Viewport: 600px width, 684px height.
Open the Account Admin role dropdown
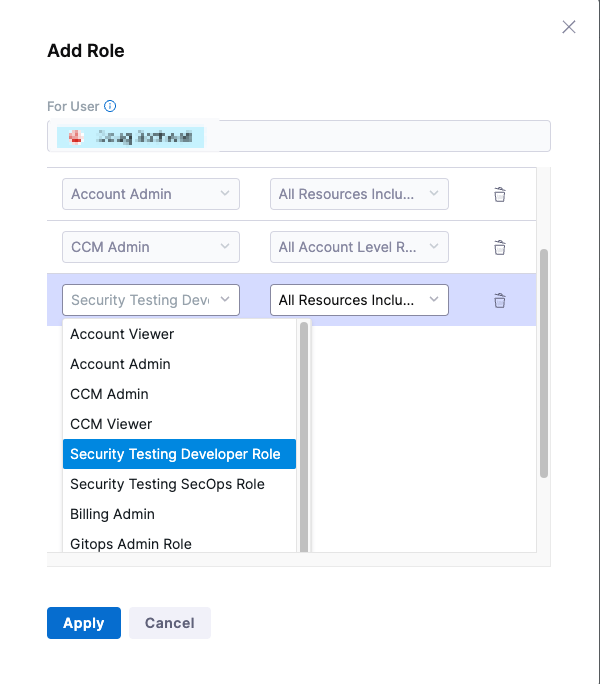tap(150, 194)
